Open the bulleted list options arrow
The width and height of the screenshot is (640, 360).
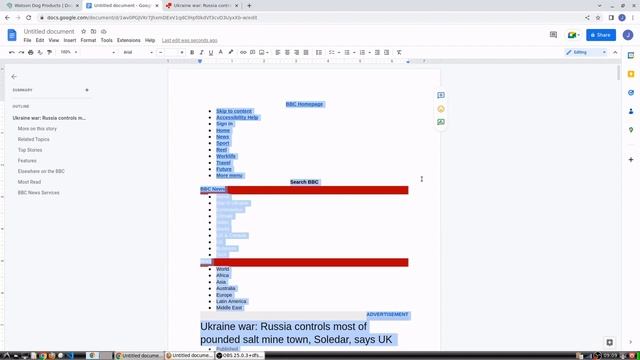pos(354,52)
